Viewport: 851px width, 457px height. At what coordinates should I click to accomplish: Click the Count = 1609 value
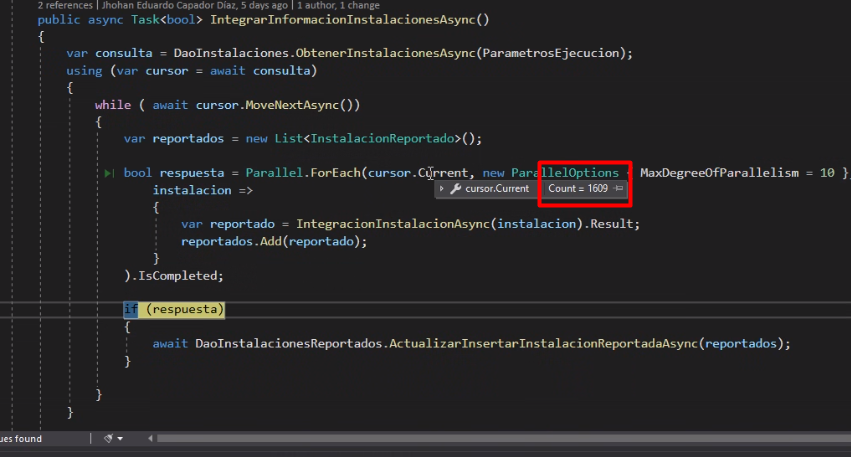coord(577,189)
